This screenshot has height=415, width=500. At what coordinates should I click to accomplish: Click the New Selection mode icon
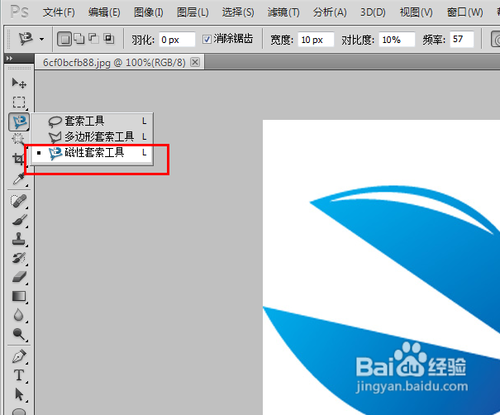64,39
